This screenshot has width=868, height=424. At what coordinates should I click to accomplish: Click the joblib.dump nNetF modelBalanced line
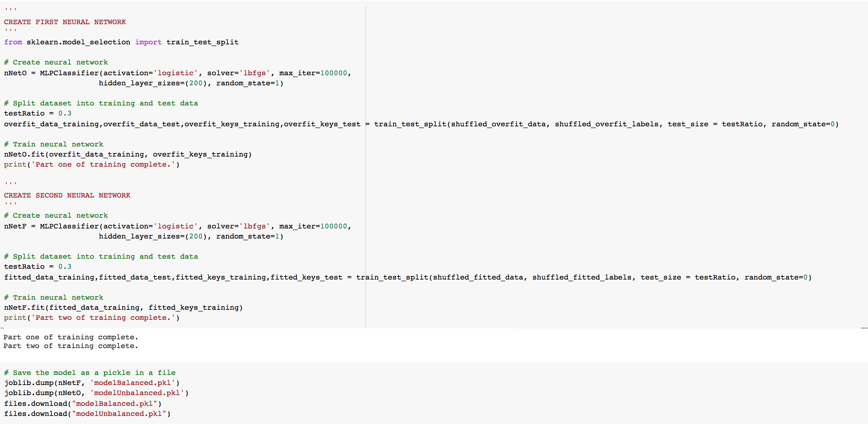tap(91, 383)
